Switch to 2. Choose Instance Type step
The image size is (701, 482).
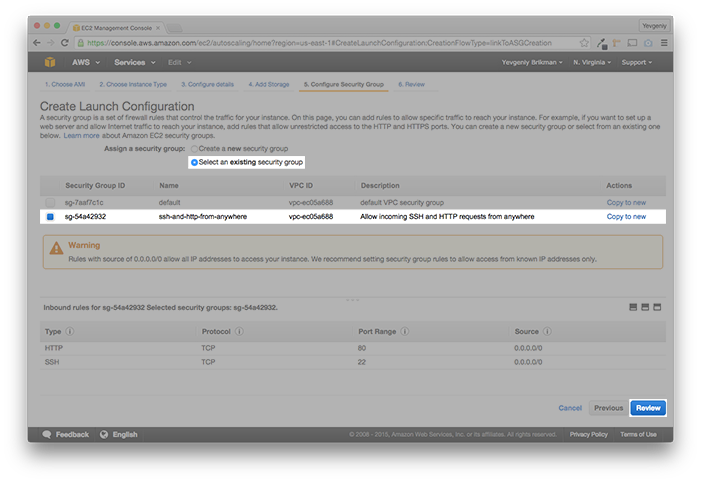(x=133, y=84)
